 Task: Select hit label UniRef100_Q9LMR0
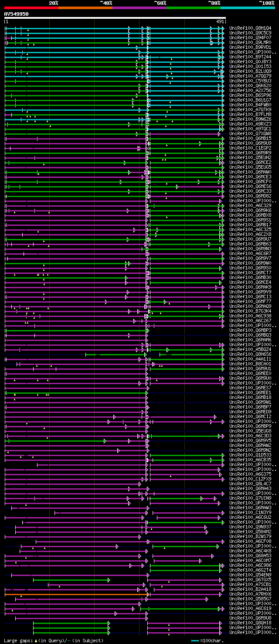[250, 42]
